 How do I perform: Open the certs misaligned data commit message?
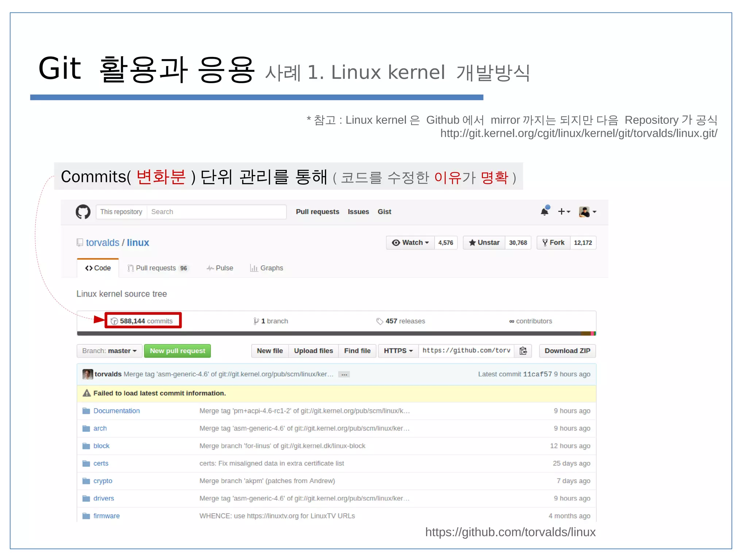click(x=272, y=463)
